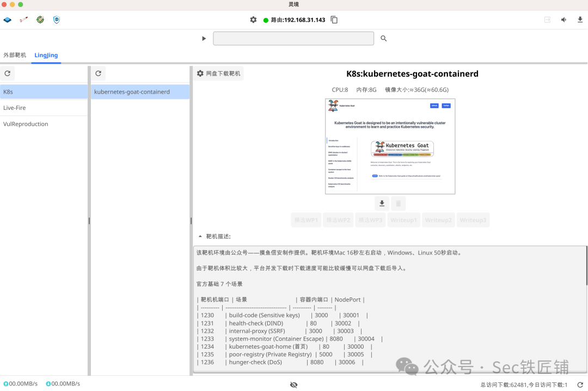588x391 pixels.
Task: Click K8s:kubernetes-goat-containerd title
Action: coord(412,74)
